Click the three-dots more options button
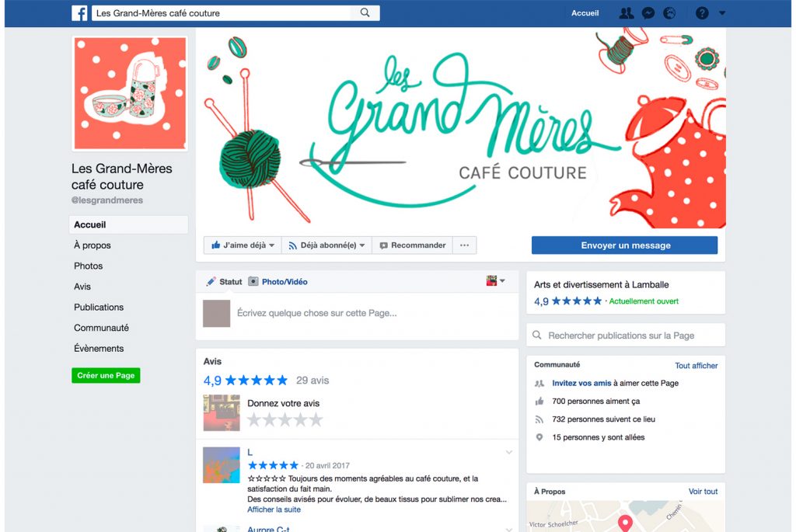The image size is (796, 532). (x=464, y=245)
